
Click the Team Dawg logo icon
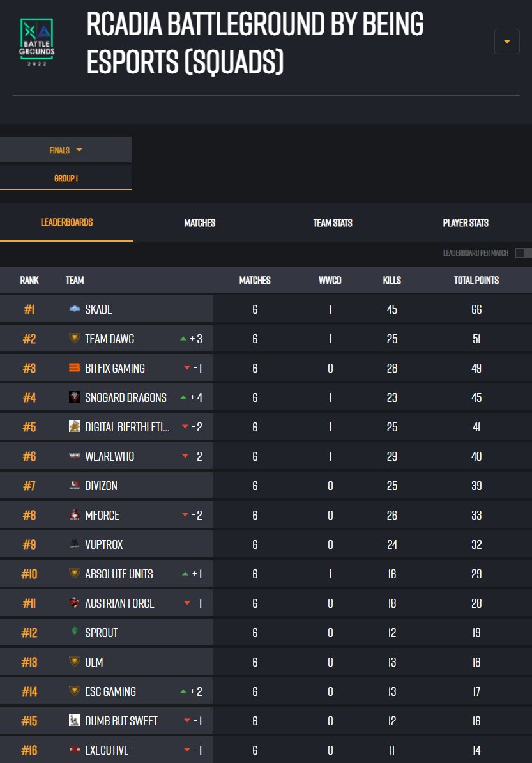tap(74, 337)
